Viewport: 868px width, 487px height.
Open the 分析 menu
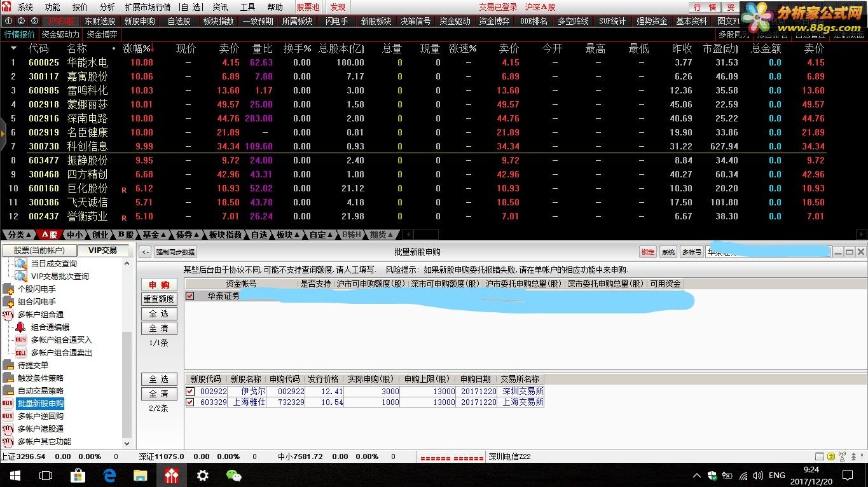pyautogui.click(x=107, y=7)
